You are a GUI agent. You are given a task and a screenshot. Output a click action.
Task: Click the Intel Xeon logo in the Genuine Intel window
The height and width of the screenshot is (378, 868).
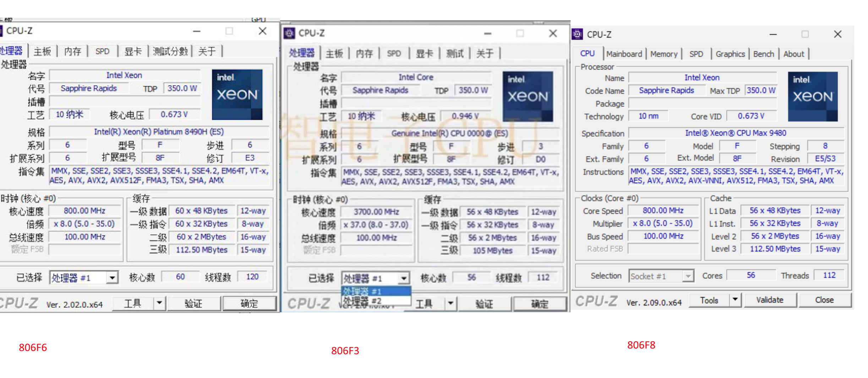point(528,96)
